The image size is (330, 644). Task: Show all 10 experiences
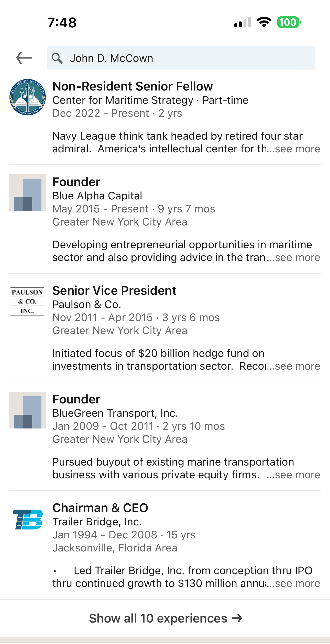coord(165,618)
